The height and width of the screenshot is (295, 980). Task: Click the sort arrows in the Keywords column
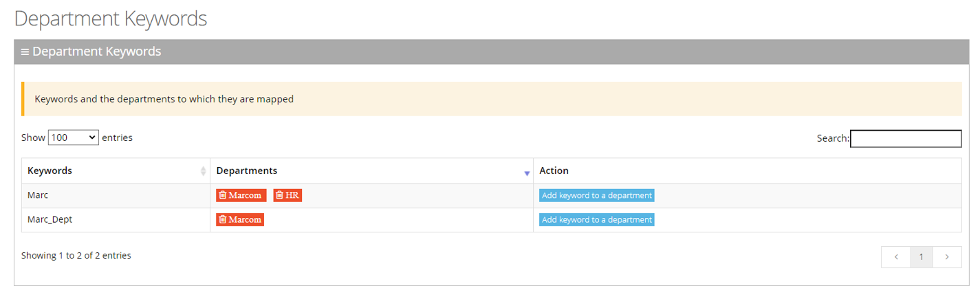[203, 171]
